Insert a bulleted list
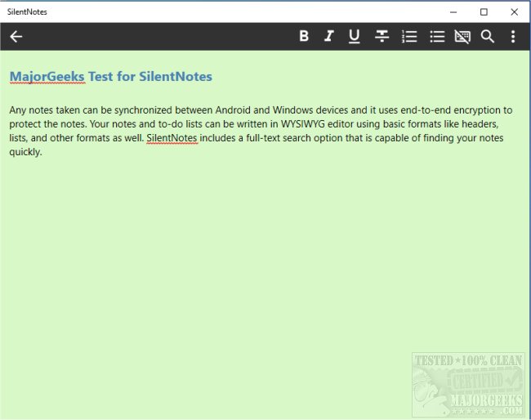The image size is (531, 420). [437, 36]
